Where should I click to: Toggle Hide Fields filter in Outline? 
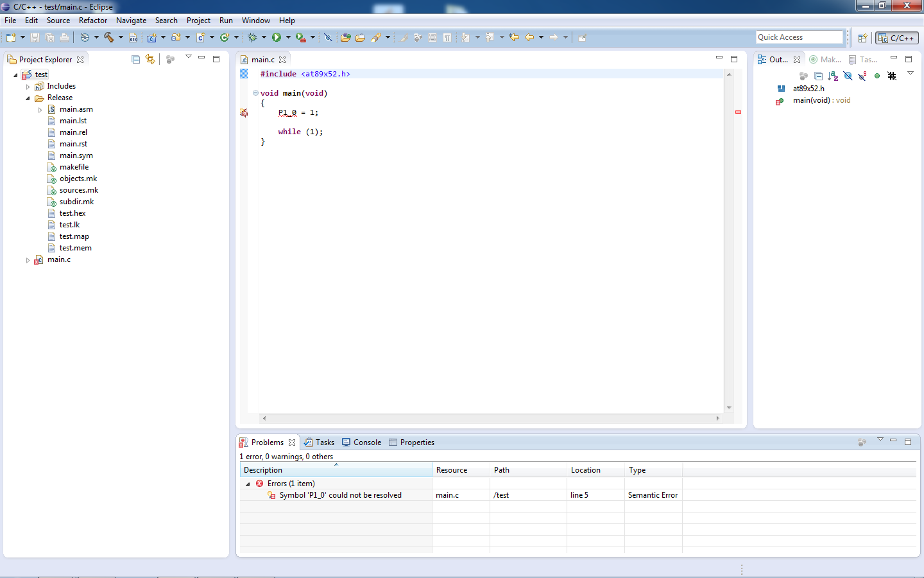click(848, 76)
